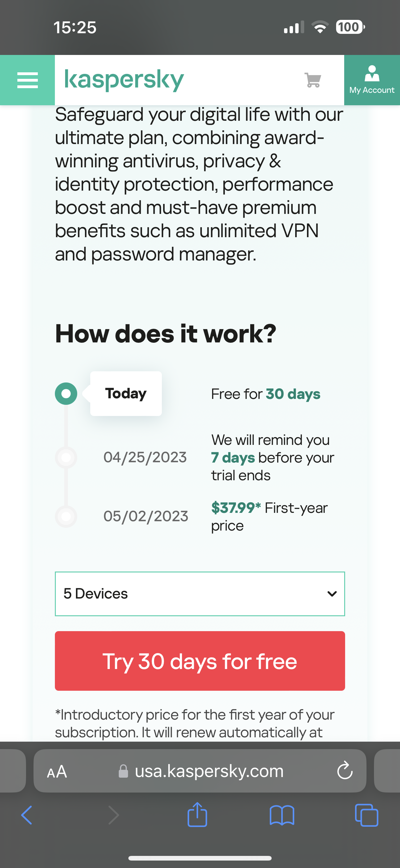Tap the Kaspersky logo
Viewport: 400px width, 868px height.
124,80
